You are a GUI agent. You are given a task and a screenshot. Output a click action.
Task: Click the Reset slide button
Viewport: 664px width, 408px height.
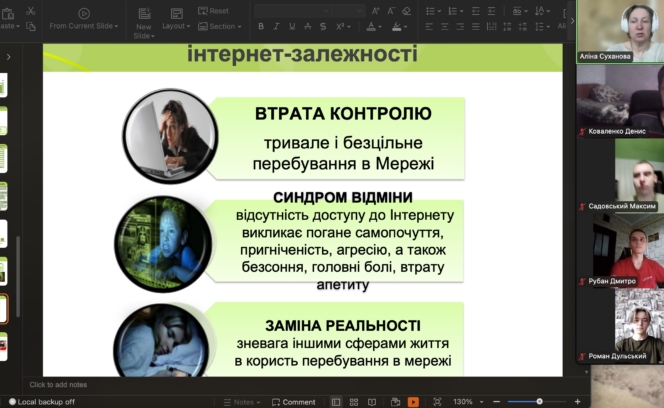pyautogui.click(x=214, y=11)
